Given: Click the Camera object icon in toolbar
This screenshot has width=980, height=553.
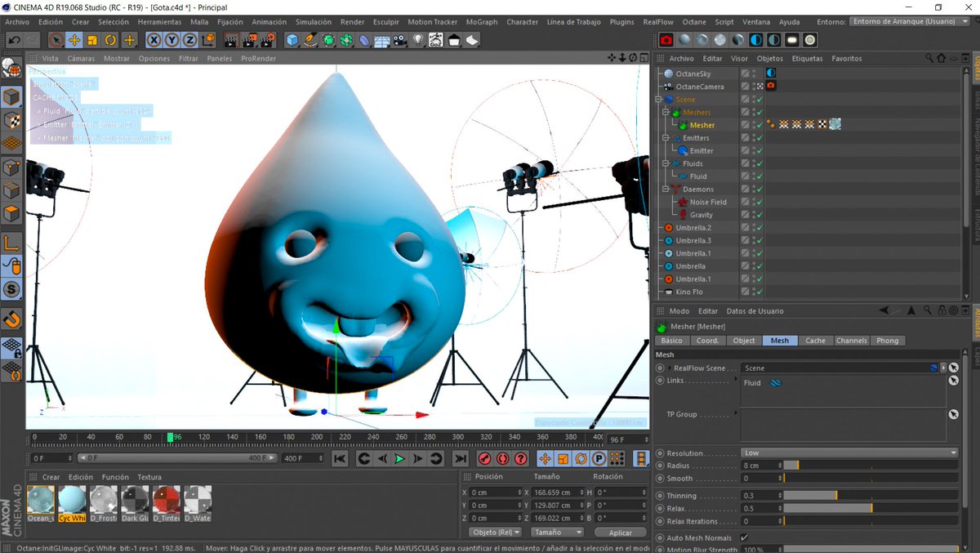Looking at the screenshot, I should [x=400, y=39].
